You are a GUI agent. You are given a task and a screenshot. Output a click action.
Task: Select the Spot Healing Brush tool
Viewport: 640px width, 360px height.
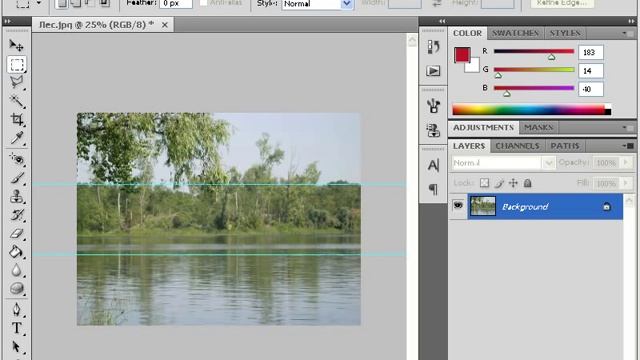pyautogui.click(x=17, y=158)
